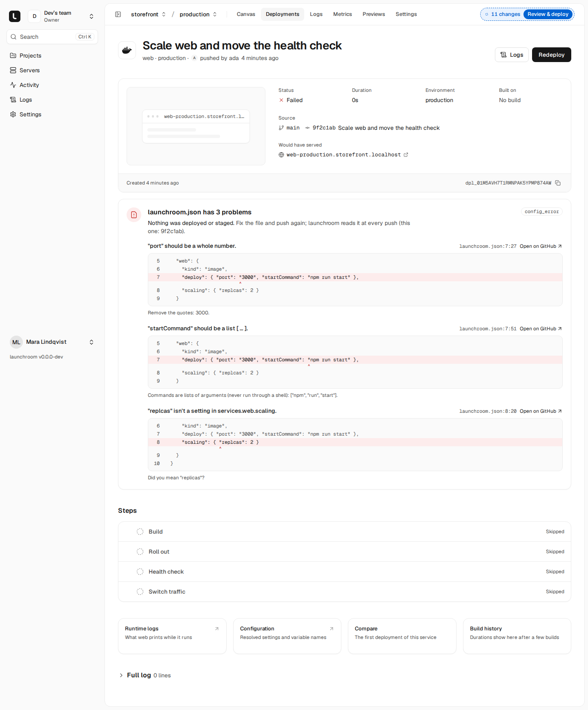Click the red Failed status X icon
Screen dimensions: 588x710
click(x=281, y=100)
